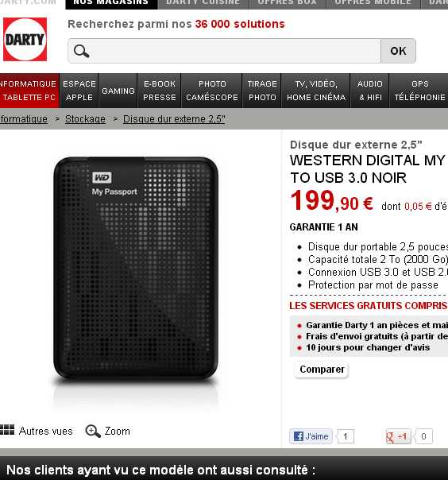This screenshot has width=448, height=480.
Task: Click the Google +1 button
Action: coord(398,436)
